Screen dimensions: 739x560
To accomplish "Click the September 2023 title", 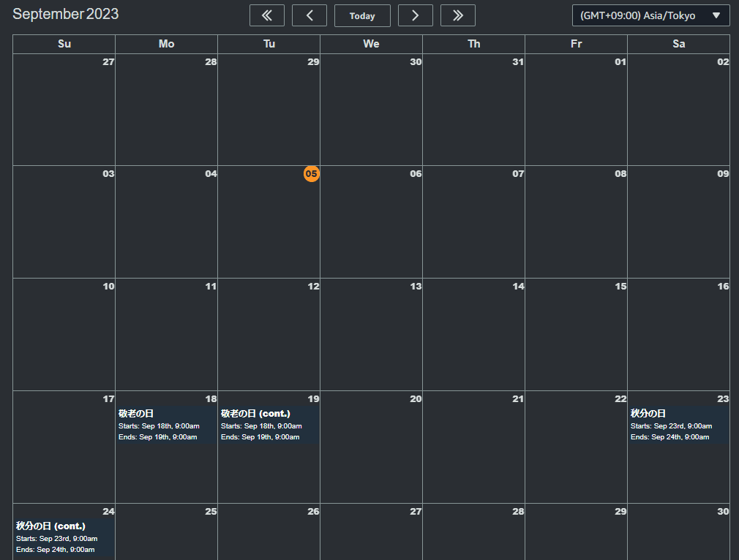I will (x=66, y=14).
